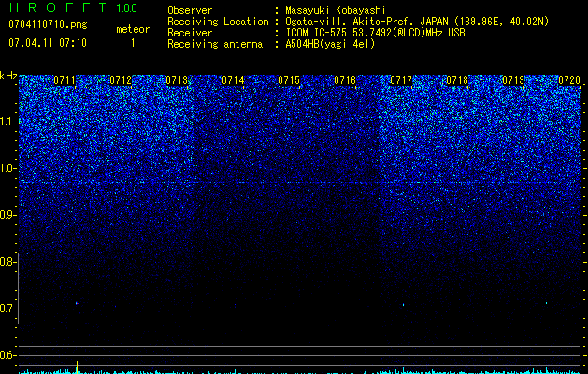Image resolution: width=588 pixels, height=374 pixels.
Task: Click the echo dot near 0720 at 0.7 kHz
Action: click(546, 303)
